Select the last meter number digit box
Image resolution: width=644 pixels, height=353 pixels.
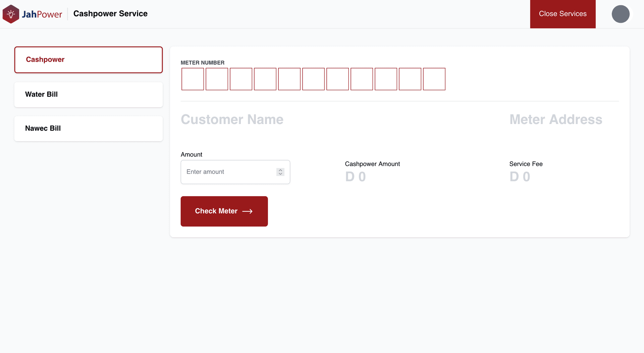[x=434, y=79]
